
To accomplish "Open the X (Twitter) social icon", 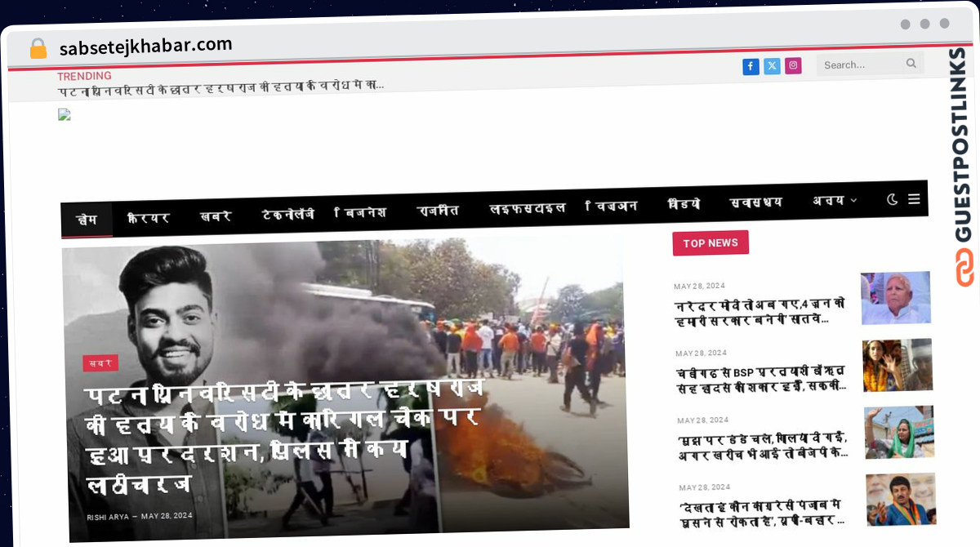I will click(x=772, y=67).
